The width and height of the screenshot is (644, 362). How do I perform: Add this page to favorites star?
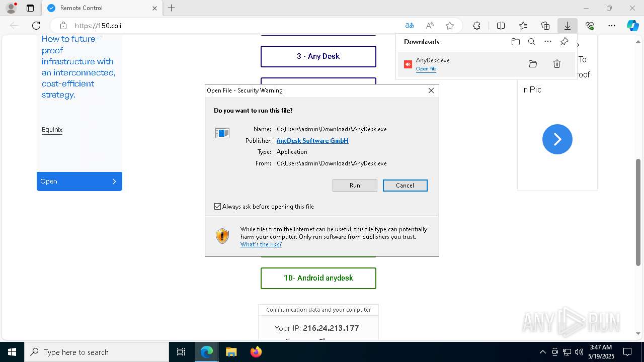(x=450, y=26)
